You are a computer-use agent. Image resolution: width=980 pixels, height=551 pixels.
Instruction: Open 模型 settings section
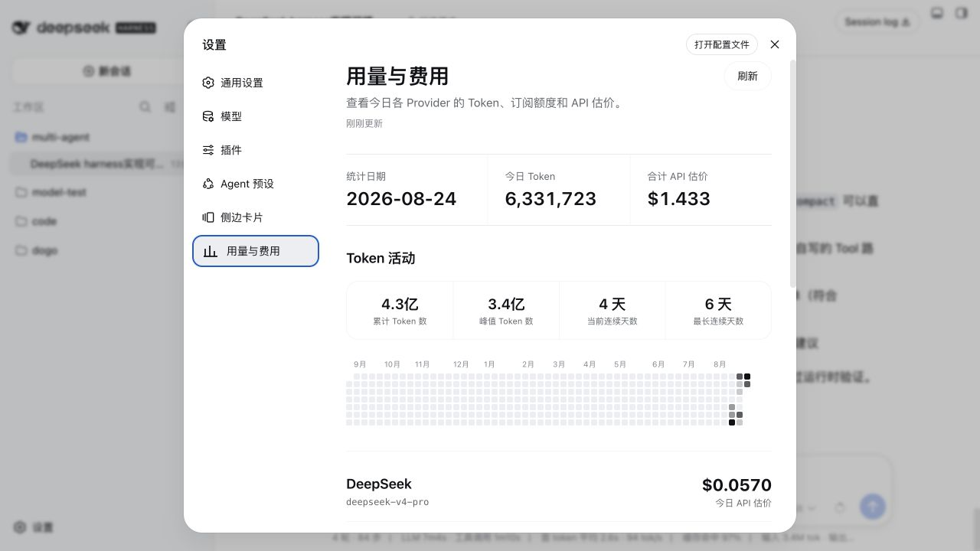click(256, 116)
